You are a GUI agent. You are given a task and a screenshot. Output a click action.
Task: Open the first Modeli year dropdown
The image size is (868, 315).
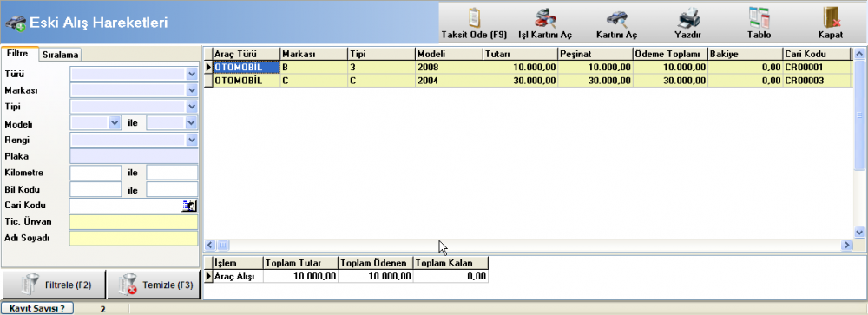point(115,123)
